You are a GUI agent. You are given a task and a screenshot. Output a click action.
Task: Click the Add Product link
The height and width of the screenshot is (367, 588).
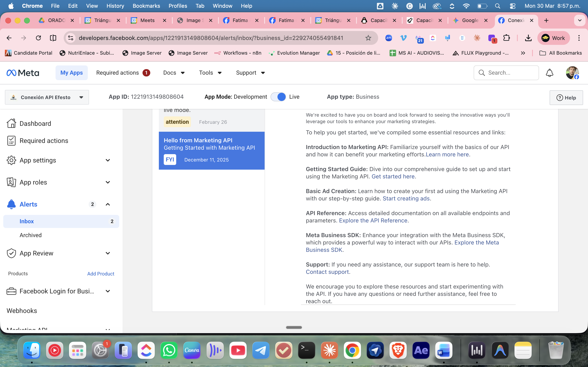101,274
